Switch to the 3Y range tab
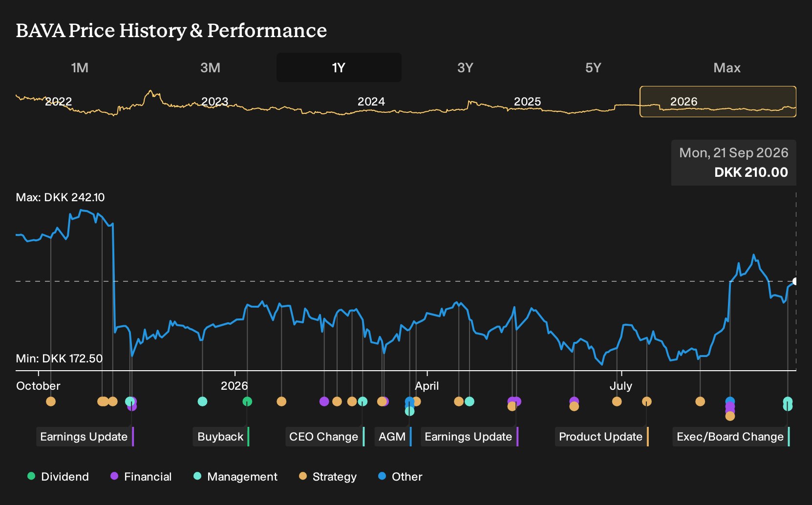Screen dimensions: 812x505 (465, 67)
